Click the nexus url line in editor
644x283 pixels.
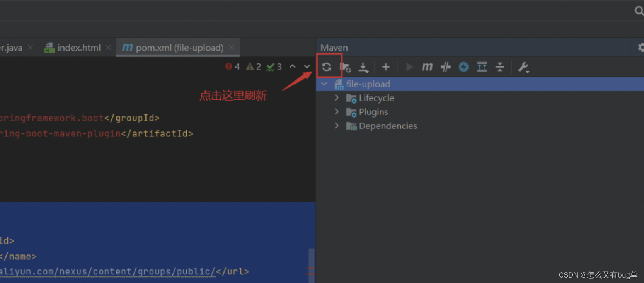point(124,272)
